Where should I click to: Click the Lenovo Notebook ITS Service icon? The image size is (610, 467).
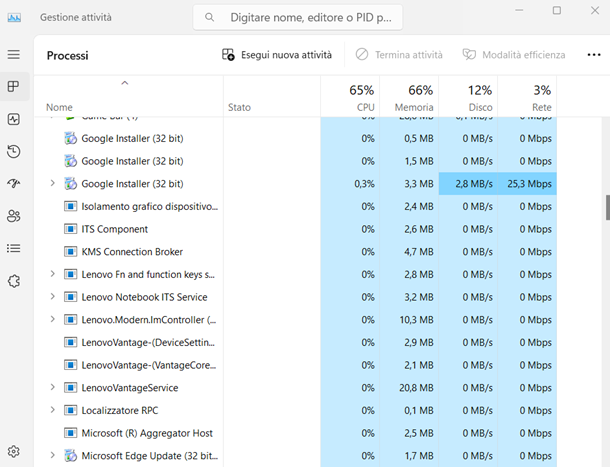coord(70,297)
